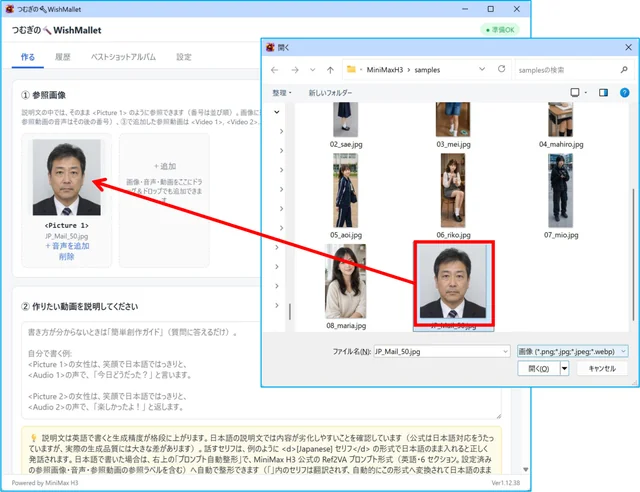Open the 開く split-button arrow
640x492 pixels.
click(x=564, y=369)
